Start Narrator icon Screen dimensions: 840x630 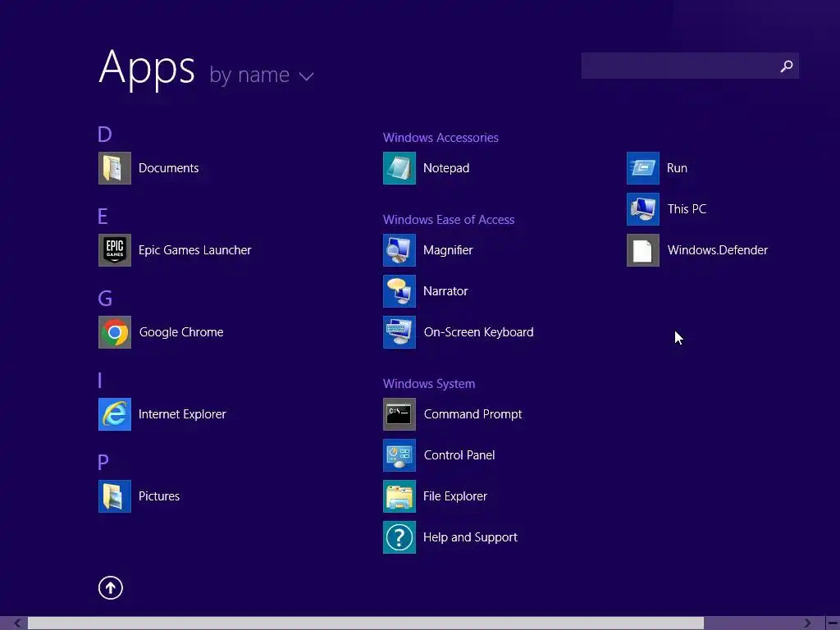pos(399,291)
